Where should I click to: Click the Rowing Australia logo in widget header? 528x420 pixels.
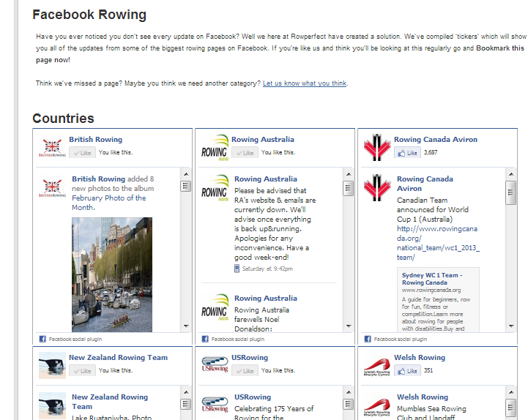215,146
